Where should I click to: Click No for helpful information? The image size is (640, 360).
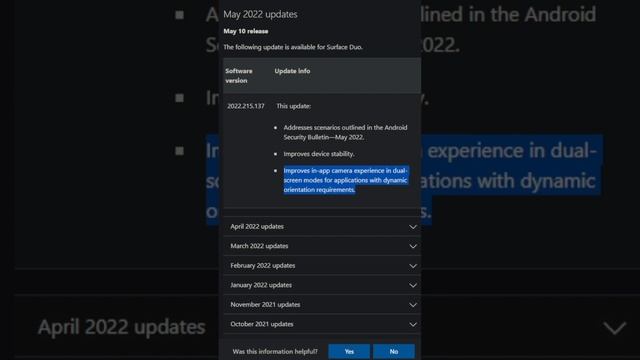click(x=393, y=351)
